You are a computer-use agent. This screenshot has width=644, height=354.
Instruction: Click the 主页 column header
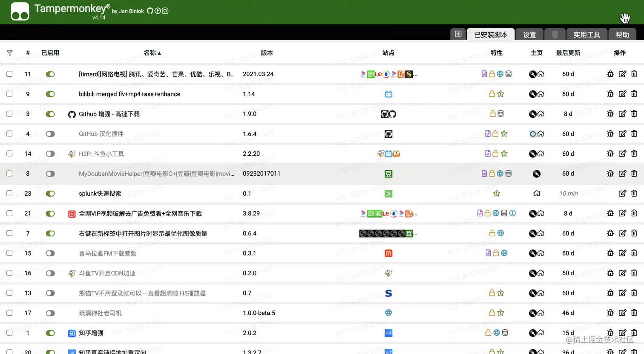pyautogui.click(x=537, y=53)
